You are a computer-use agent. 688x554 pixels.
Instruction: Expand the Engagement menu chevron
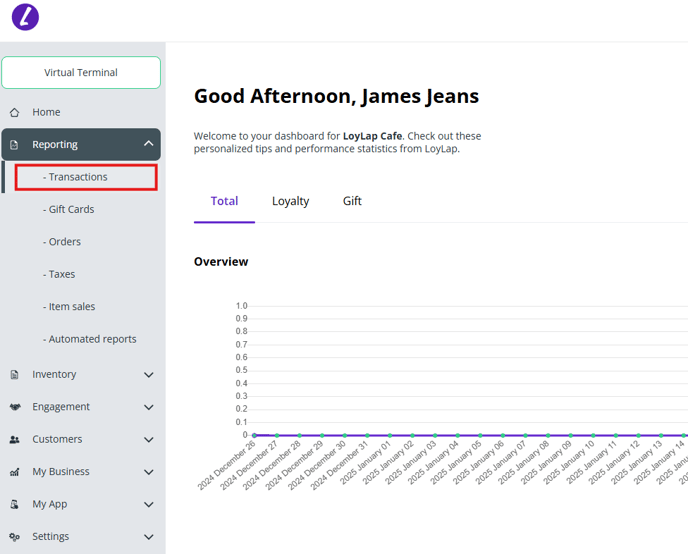tap(149, 407)
